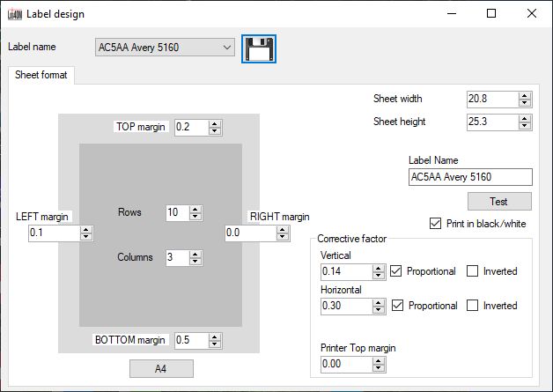Increase Sheet width value
This screenshot has width=553, height=392.
tap(525, 96)
